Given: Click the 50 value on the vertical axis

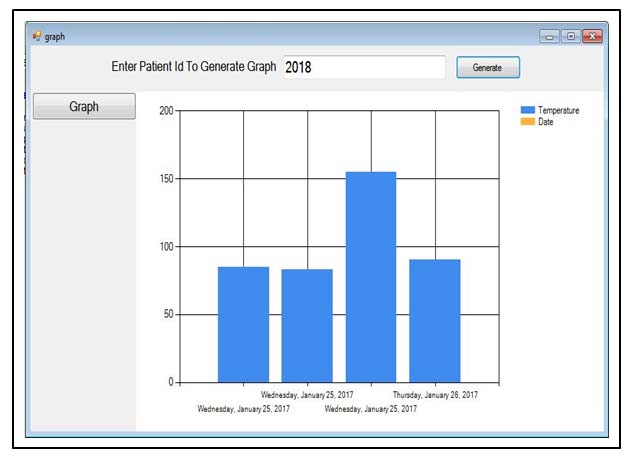Looking at the screenshot, I should click(x=168, y=314).
